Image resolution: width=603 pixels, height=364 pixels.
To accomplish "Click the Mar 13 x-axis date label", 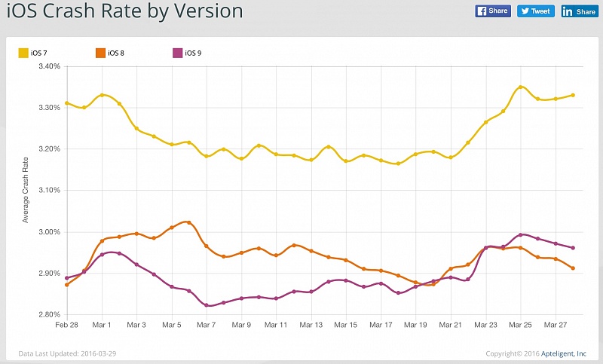I will [x=311, y=325].
